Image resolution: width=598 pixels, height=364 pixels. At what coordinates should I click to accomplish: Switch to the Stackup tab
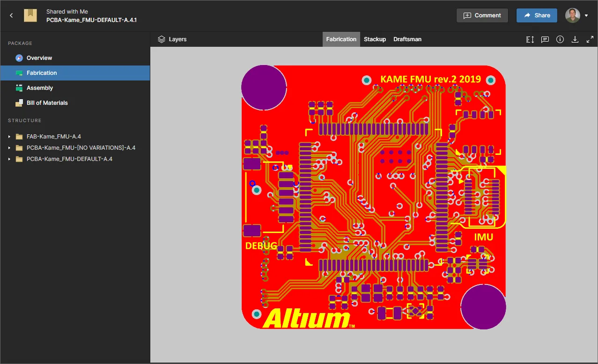click(x=375, y=39)
